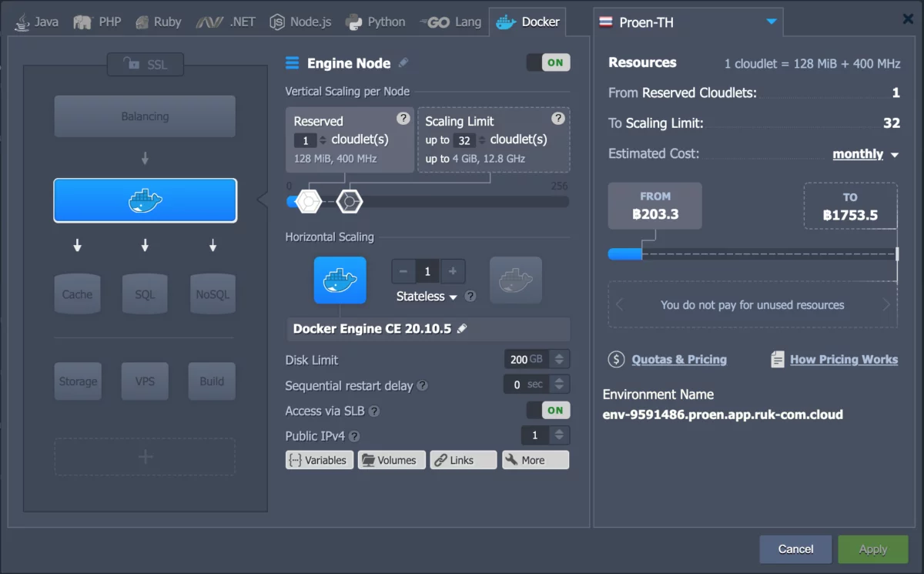Screen dimensions: 924x574
Task: Adjust Reserved cloudlets stepper arrows
Action: pyautogui.click(x=323, y=140)
